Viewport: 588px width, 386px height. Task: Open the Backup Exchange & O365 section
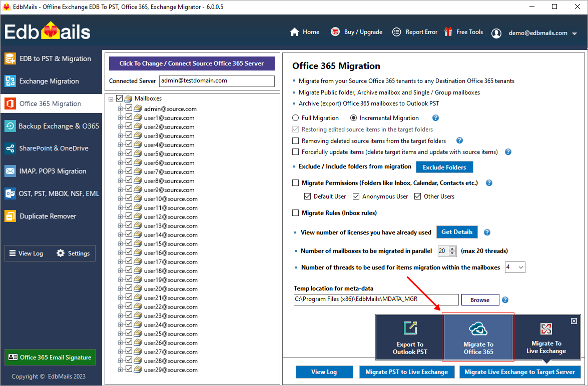[51, 126]
